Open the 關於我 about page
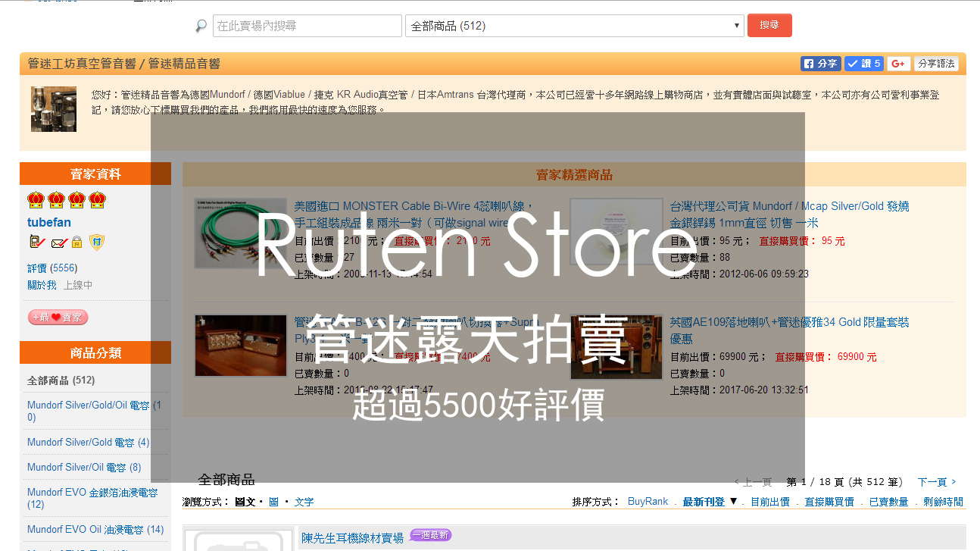The height and width of the screenshot is (551, 980). pyautogui.click(x=42, y=285)
